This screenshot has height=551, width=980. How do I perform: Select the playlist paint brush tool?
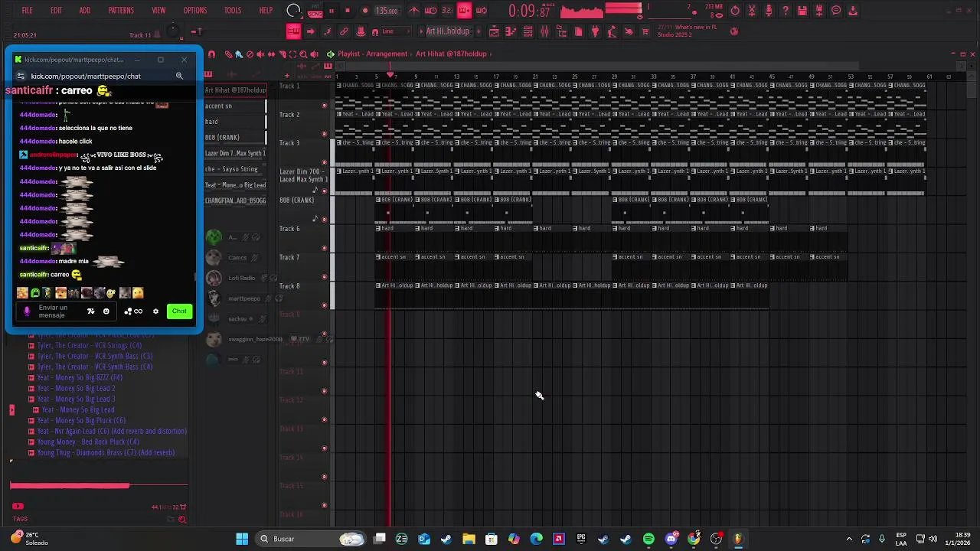point(239,54)
